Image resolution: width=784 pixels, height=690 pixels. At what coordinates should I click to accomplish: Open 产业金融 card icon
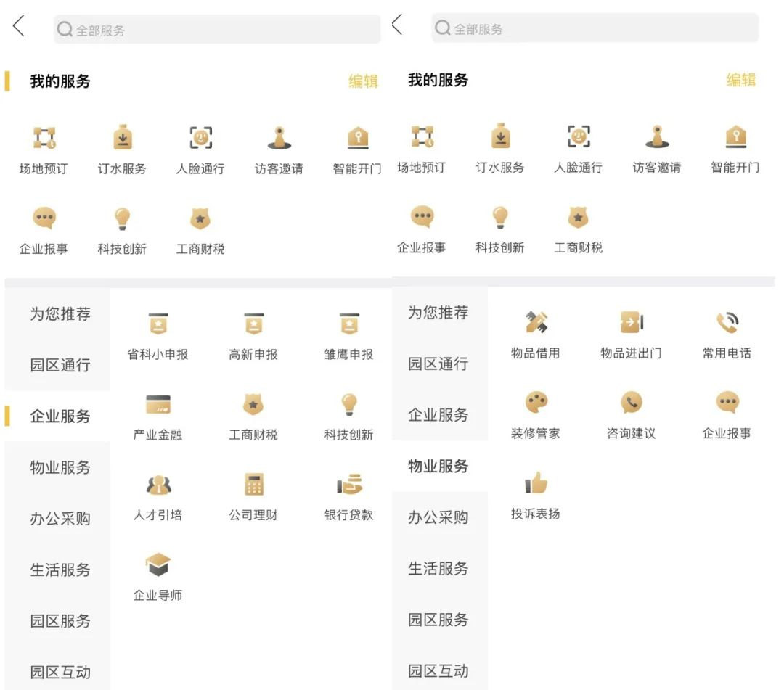[x=158, y=404]
